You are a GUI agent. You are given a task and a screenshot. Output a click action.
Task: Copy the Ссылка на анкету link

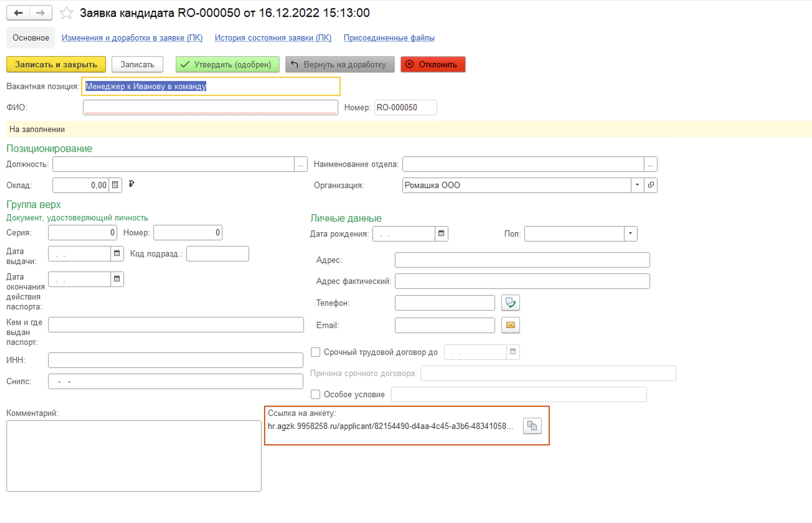click(532, 426)
